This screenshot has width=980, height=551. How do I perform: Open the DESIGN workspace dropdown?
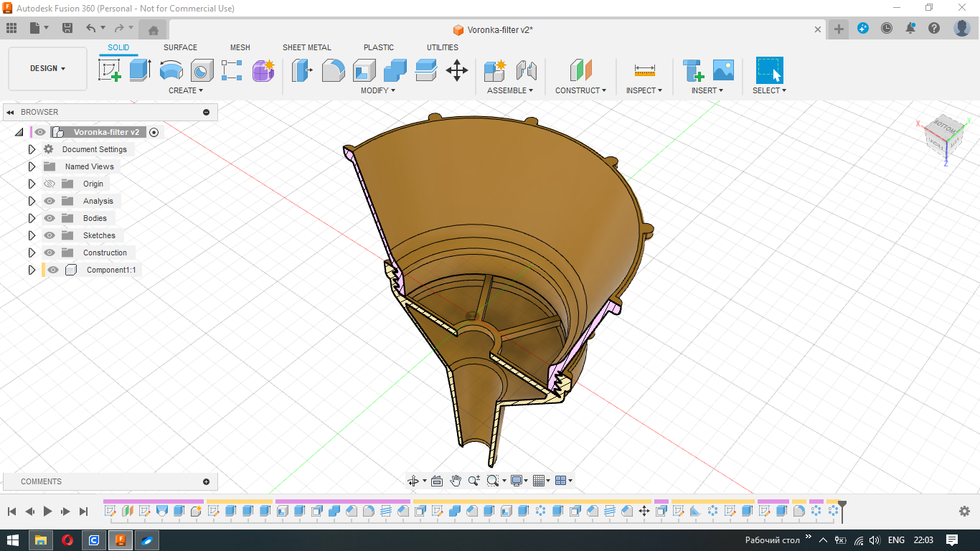point(47,69)
